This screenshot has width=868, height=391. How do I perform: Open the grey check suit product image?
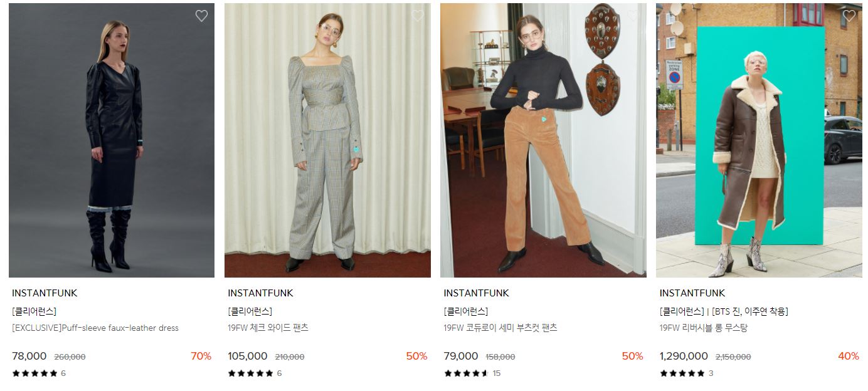point(327,140)
